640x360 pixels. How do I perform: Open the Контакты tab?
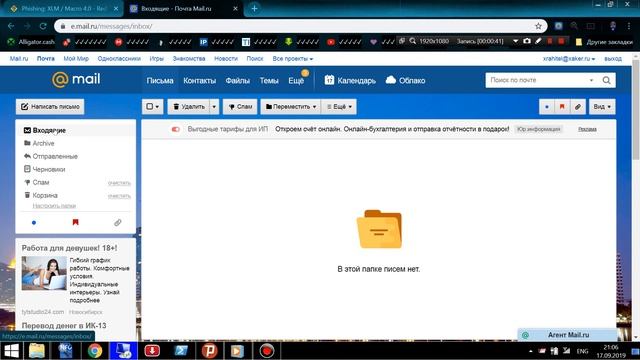[x=200, y=80]
